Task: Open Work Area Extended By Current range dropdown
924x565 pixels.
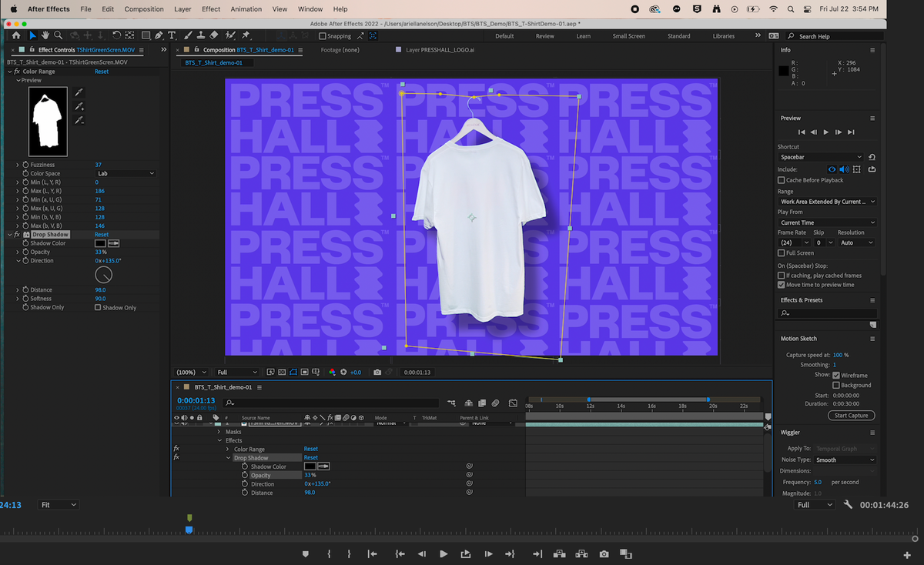Action: click(827, 202)
